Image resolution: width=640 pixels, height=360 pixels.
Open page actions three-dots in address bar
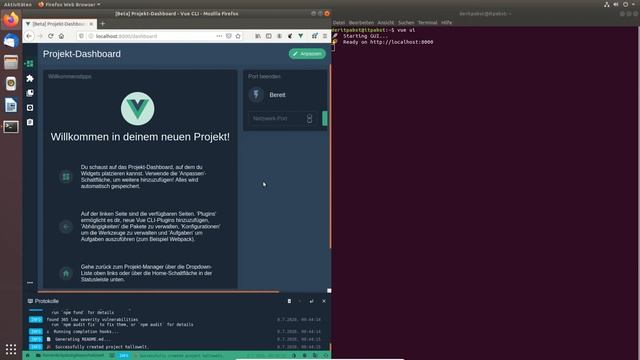click(219, 36)
